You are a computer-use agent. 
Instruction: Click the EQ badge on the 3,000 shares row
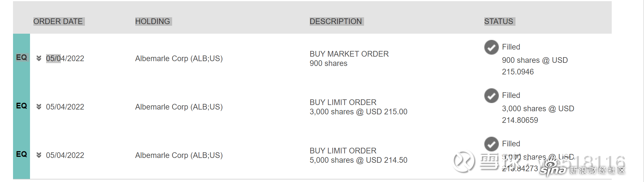pyautogui.click(x=22, y=106)
